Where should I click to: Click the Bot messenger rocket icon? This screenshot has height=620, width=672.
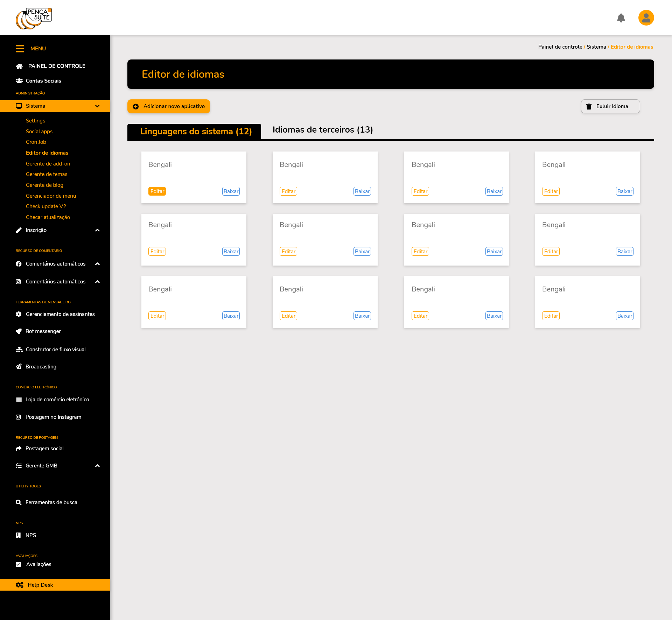coord(19,331)
